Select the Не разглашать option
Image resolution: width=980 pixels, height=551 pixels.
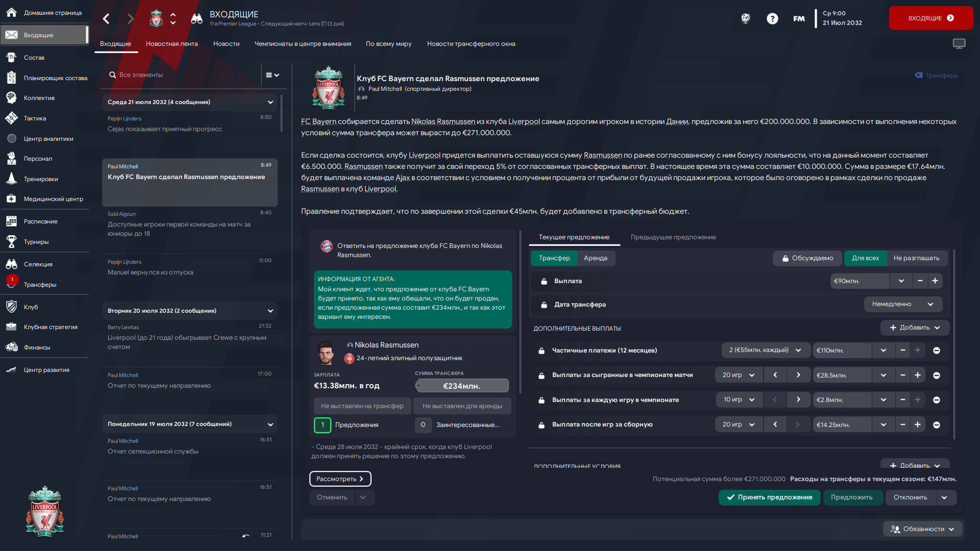tap(916, 258)
